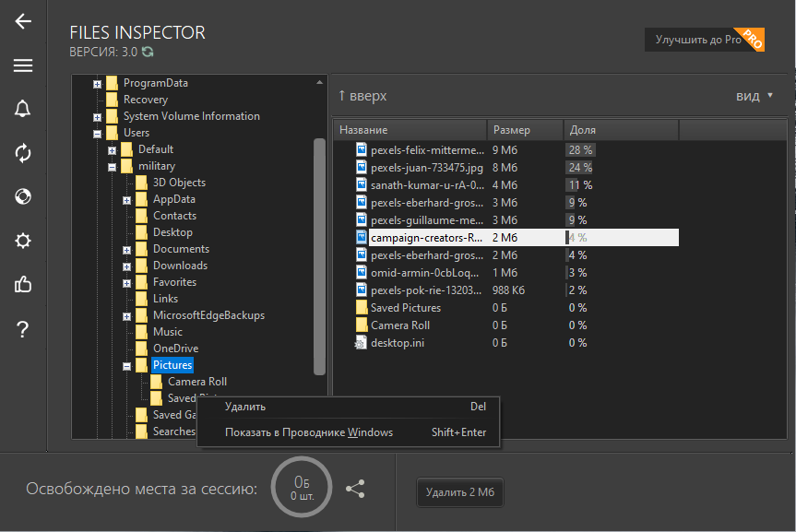Viewport: 796px width, 532px height.
Task: Sort by 'Размер' column header
Action: 526,130
